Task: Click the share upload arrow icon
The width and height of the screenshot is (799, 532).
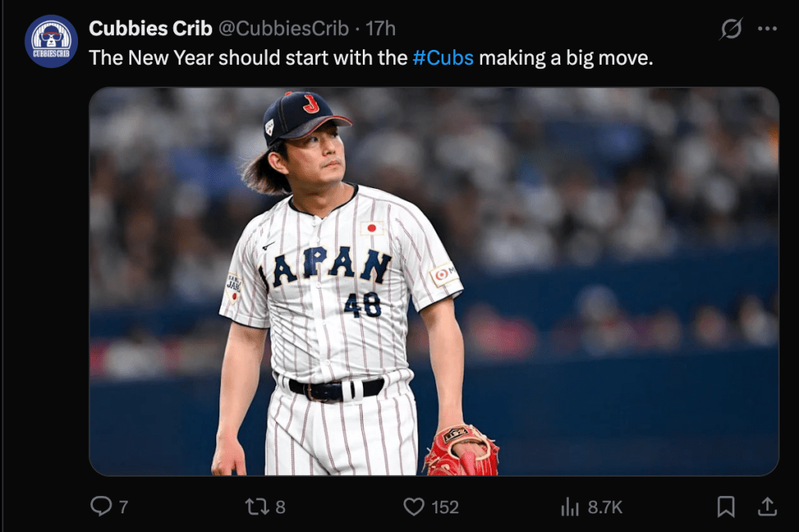Action: tap(767, 506)
